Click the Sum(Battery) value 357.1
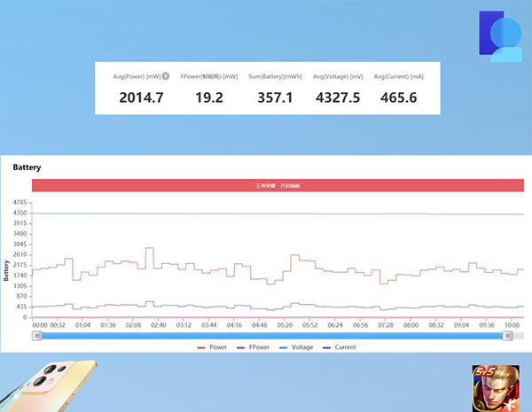 point(273,97)
